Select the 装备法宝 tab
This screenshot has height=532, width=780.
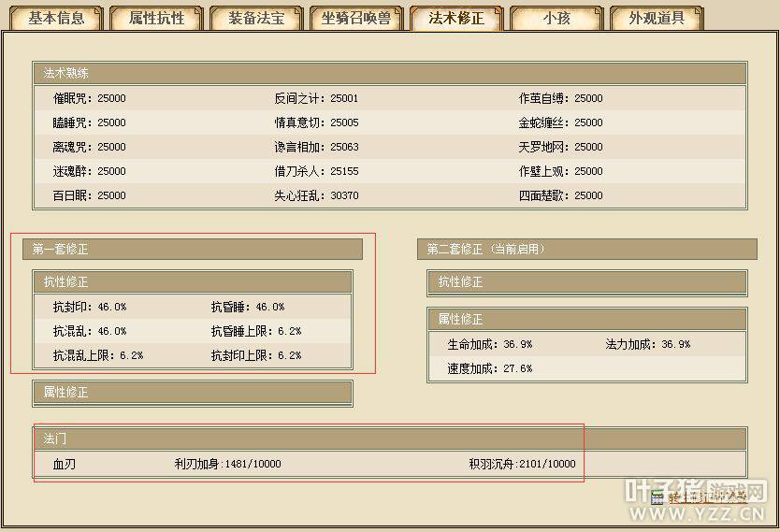pos(256,18)
